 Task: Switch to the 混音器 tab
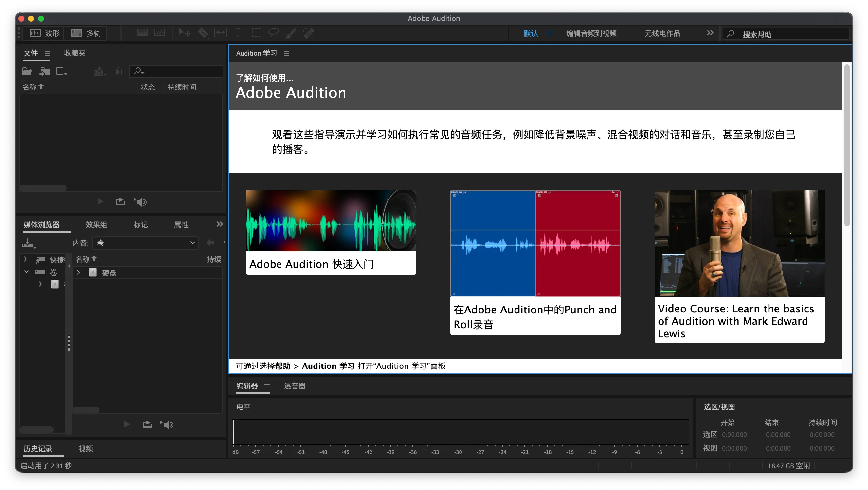[x=295, y=386]
